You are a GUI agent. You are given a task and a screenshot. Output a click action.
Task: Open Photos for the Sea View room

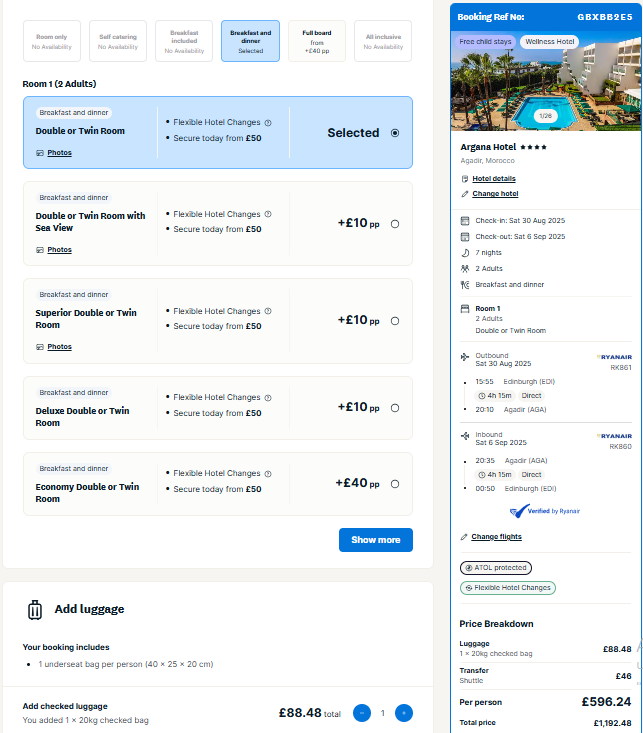click(x=59, y=250)
